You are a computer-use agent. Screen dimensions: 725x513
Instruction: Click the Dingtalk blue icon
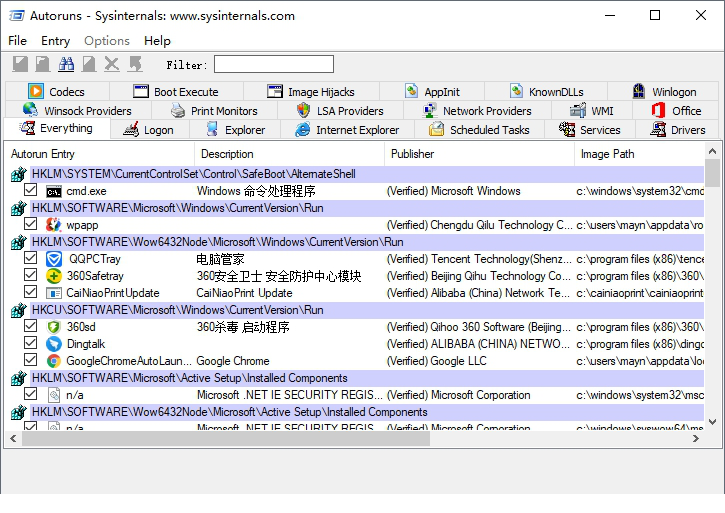coord(54,344)
